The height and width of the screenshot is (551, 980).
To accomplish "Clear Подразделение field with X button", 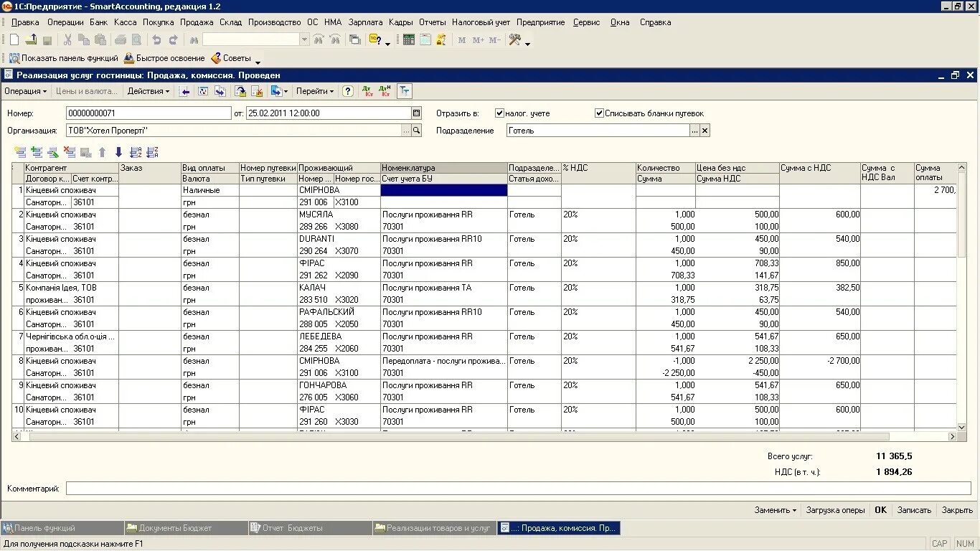I will (x=705, y=131).
